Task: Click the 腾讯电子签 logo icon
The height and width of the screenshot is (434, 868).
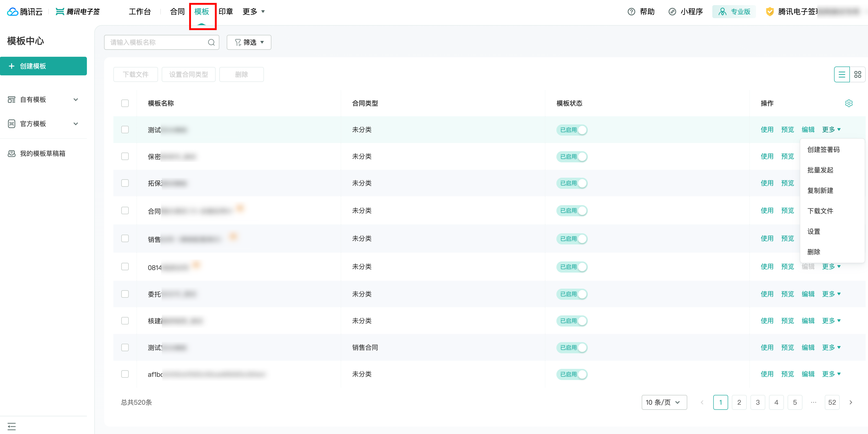Action: tap(60, 11)
